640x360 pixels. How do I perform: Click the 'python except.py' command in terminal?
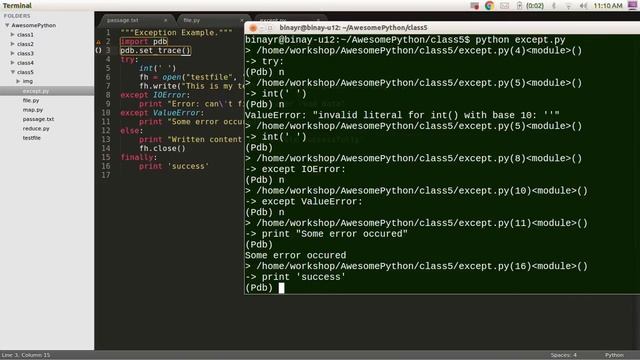[x=520, y=40]
